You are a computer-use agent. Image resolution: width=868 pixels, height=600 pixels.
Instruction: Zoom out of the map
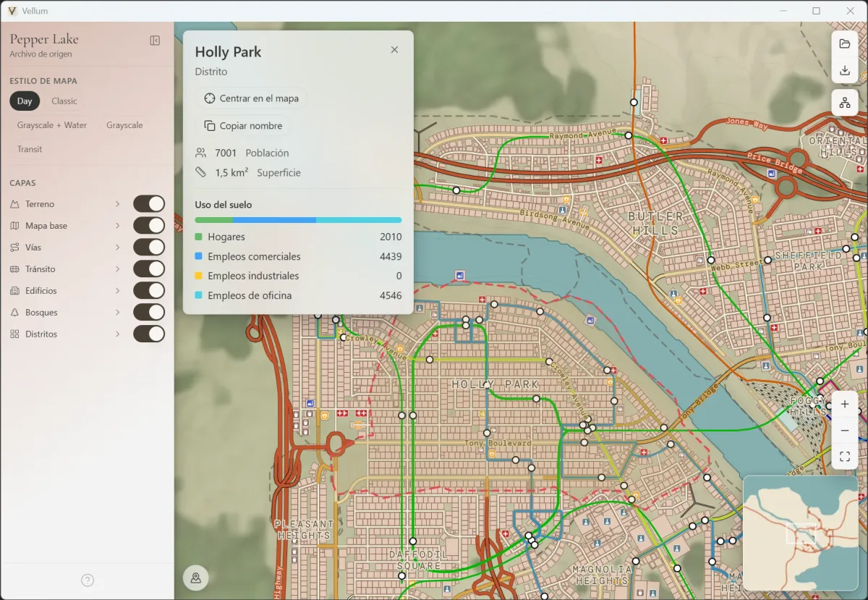point(845,431)
